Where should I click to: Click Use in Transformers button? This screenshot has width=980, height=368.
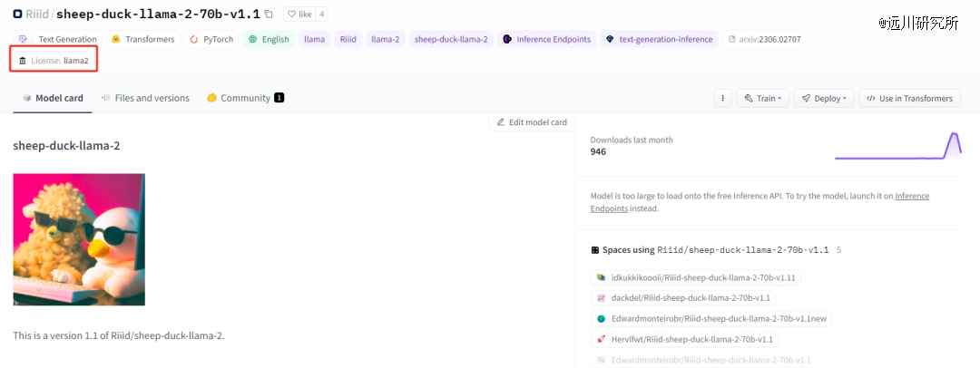click(909, 98)
